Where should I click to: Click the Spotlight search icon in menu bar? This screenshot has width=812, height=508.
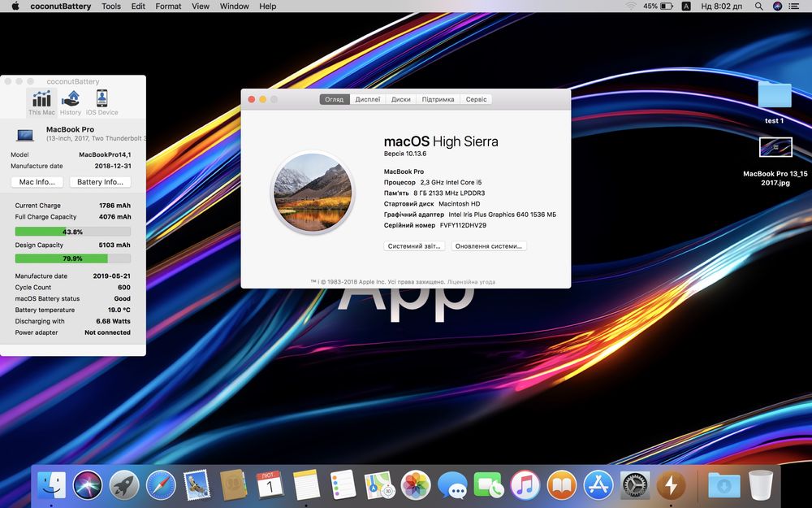tap(758, 7)
